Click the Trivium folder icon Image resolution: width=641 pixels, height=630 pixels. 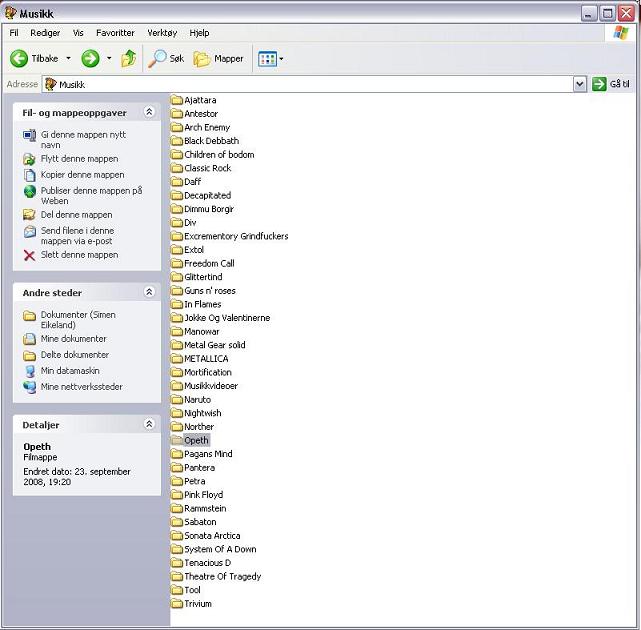(177, 603)
